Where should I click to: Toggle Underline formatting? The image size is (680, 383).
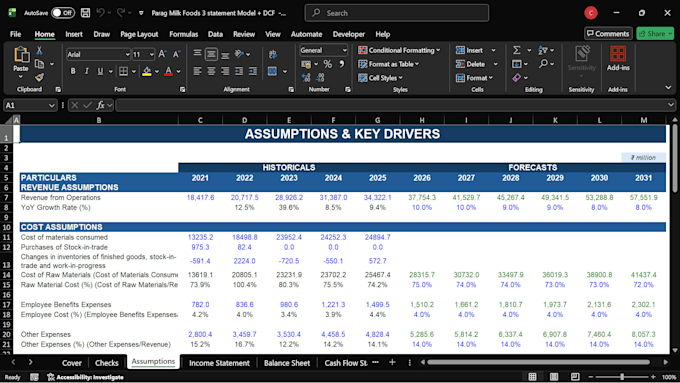coord(100,71)
